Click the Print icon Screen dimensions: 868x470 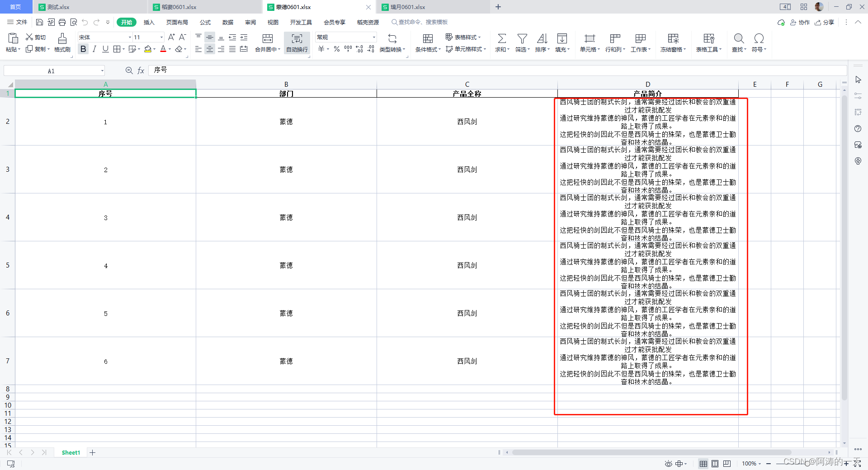(62, 22)
